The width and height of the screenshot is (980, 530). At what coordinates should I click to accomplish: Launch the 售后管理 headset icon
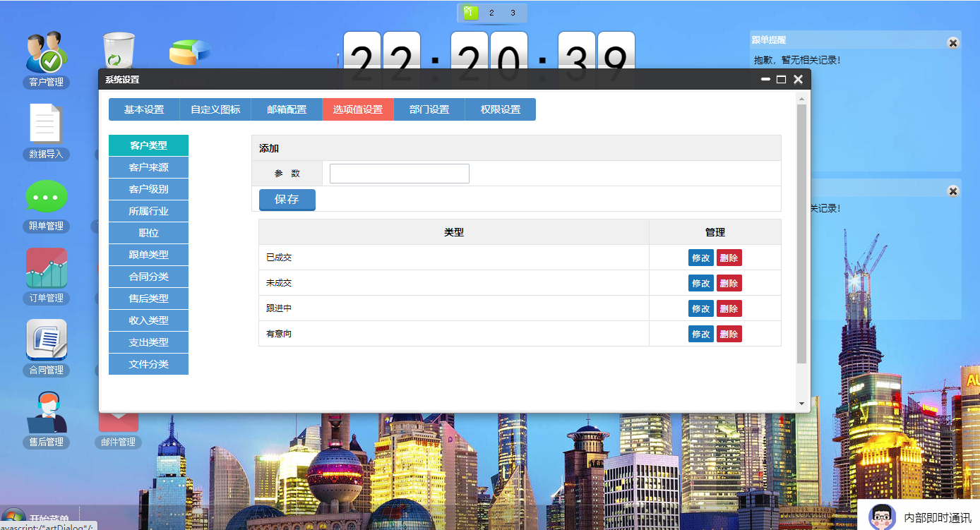tap(45, 412)
